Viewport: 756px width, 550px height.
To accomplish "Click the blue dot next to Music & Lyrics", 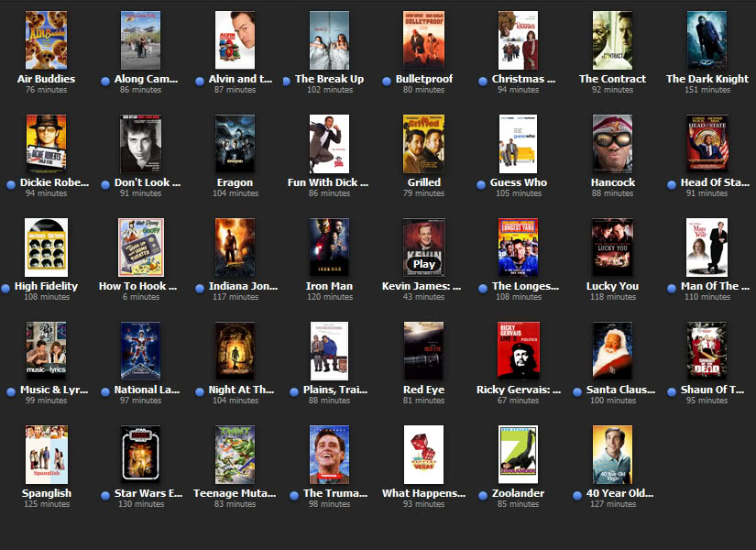I will click(11, 392).
